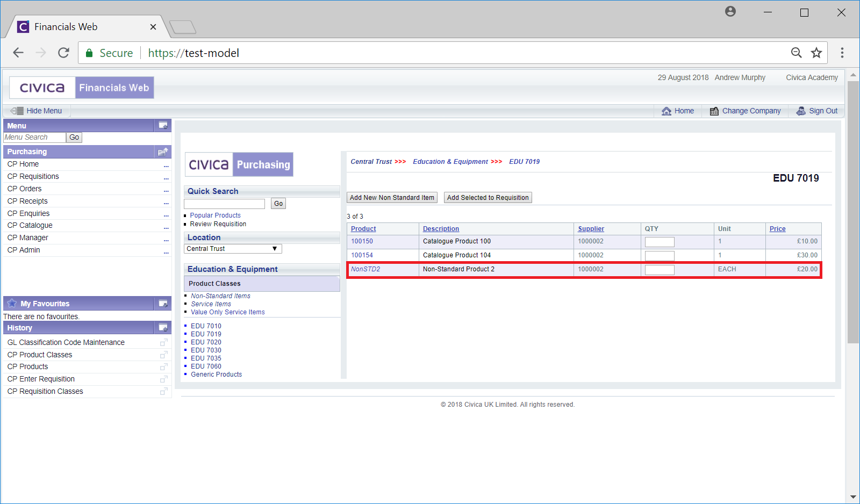Click the browser reload icon
This screenshot has width=860, height=504.
(x=63, y=53)
